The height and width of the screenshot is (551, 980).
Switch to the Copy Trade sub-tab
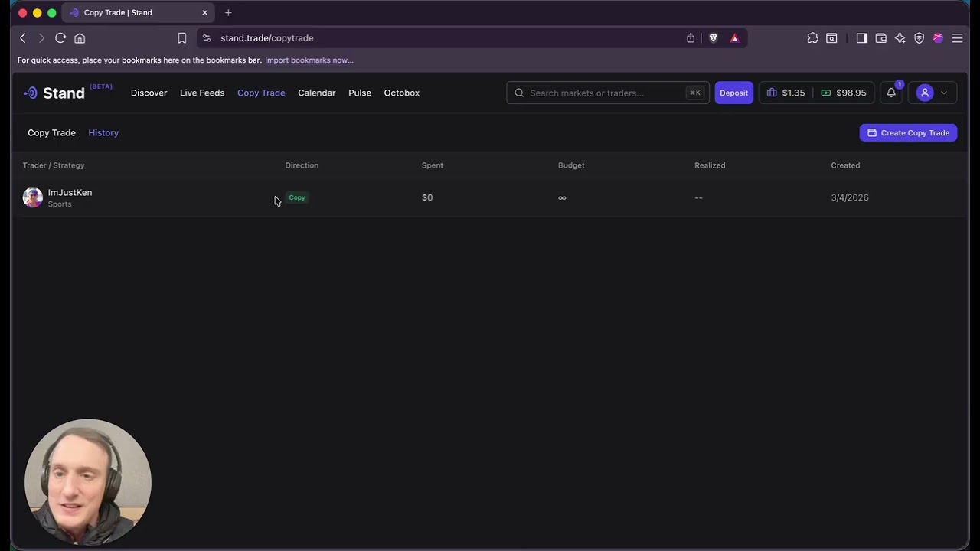click(51, 132)
